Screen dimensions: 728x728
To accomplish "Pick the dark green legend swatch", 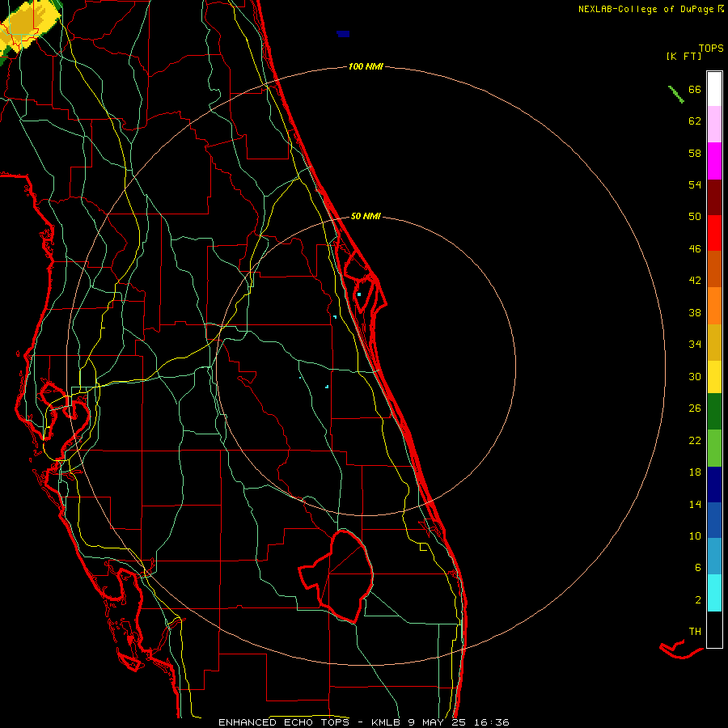I will [x=714, y=412].
